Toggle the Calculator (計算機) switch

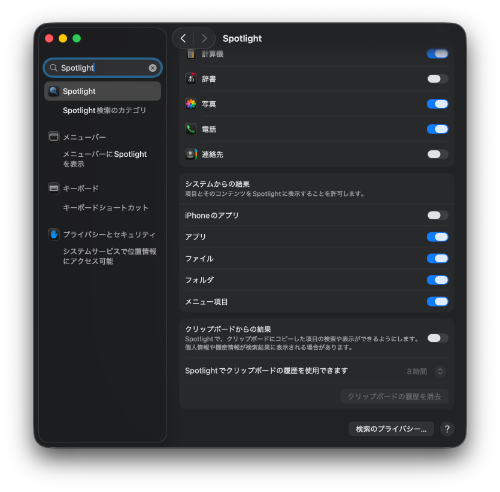click(x=437, y=54)
